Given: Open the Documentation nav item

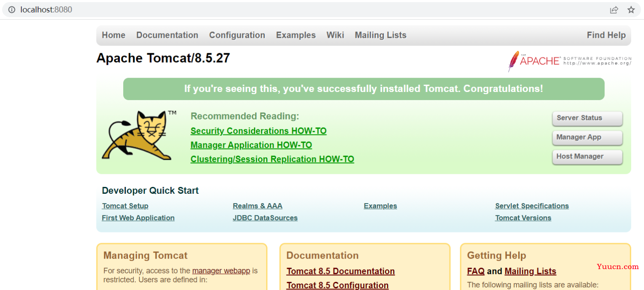Looking at the screenshot, I should [x=167, y=35].
